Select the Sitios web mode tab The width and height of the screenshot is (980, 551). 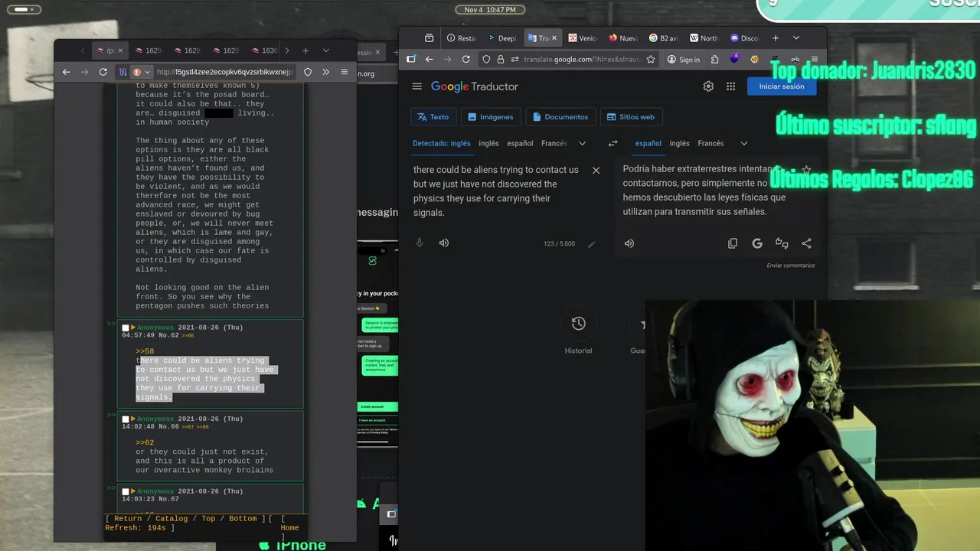[630, 117]
